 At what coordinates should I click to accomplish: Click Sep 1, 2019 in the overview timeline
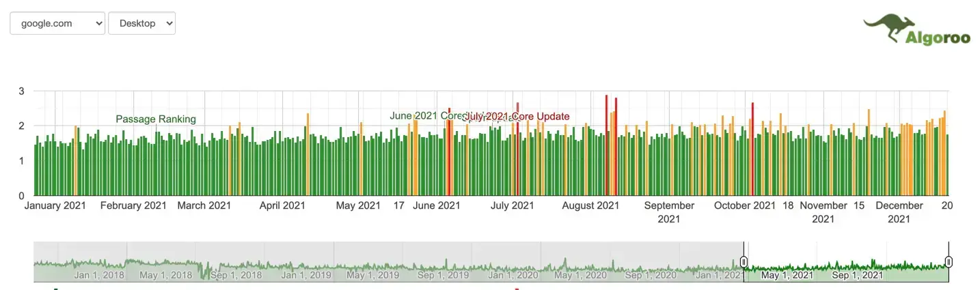pyautogui.click(x=444, y=276)
